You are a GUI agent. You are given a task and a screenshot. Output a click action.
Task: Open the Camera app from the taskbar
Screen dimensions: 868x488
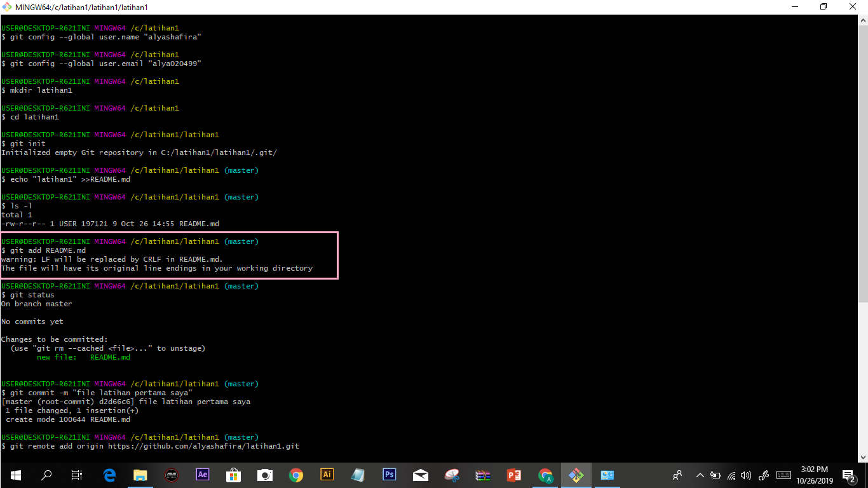point(264,475)
